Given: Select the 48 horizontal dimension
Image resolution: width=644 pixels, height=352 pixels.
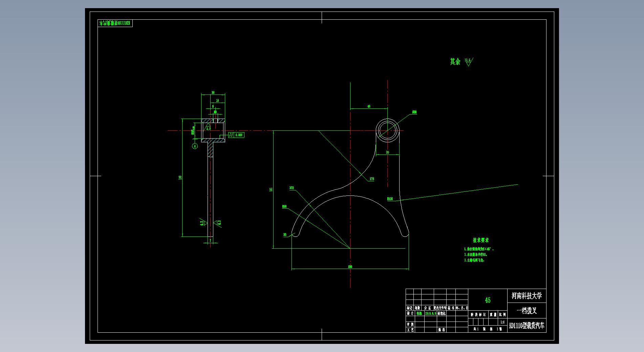Looking at the screenshot, I should (x=369, y=106).
